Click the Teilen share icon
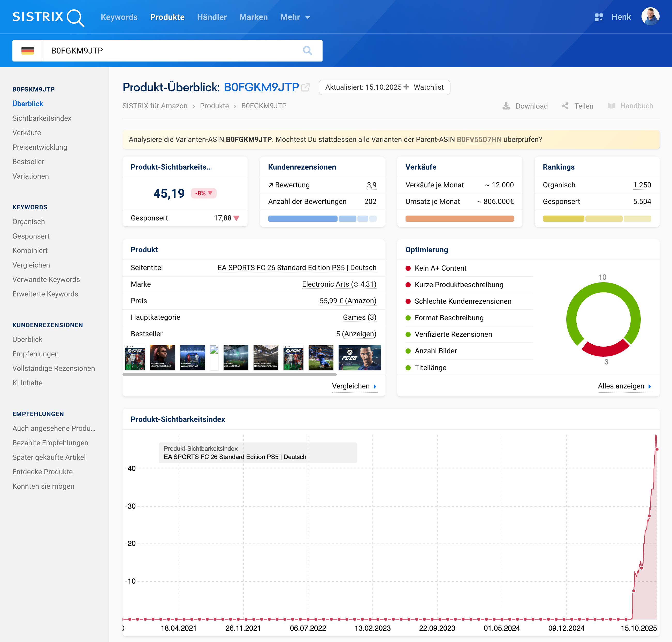672x642 pixels. pos(565,106)
